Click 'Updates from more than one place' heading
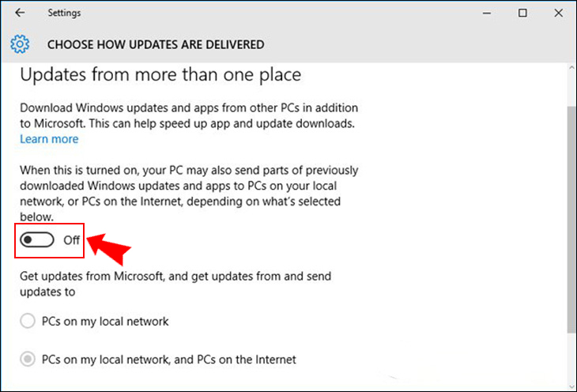 click(x=160, y=75)
